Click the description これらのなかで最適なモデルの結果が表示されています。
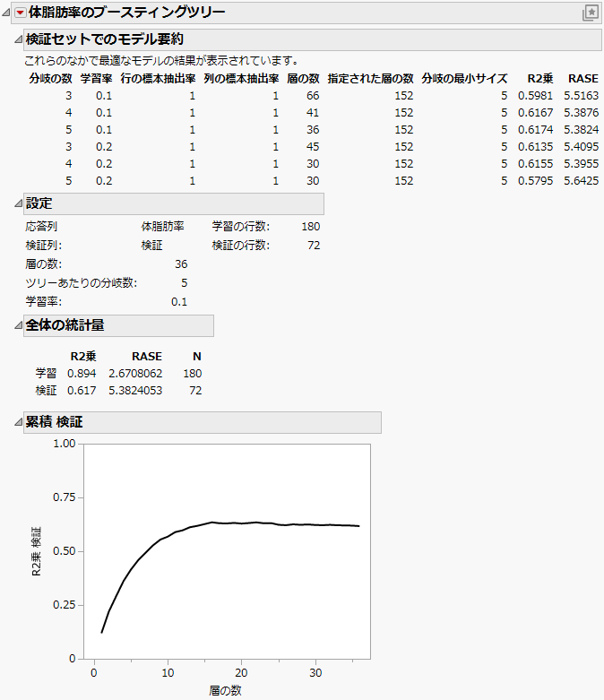The width and height of the screenshot is (604, 700). click(x=161, y=60)
